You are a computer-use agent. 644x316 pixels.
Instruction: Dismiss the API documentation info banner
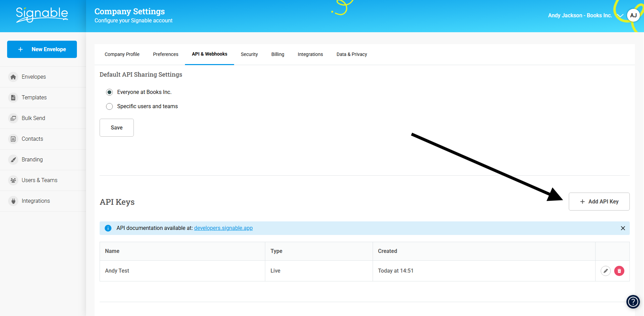coord(623,228)
